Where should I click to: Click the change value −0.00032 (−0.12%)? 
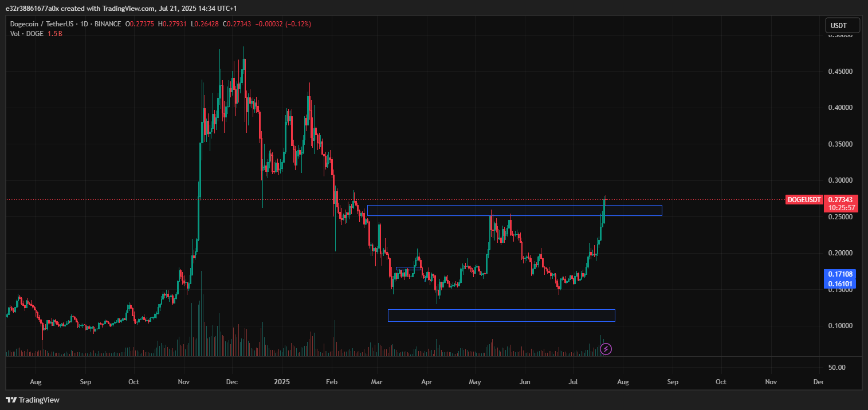click(x=284, y=24)
